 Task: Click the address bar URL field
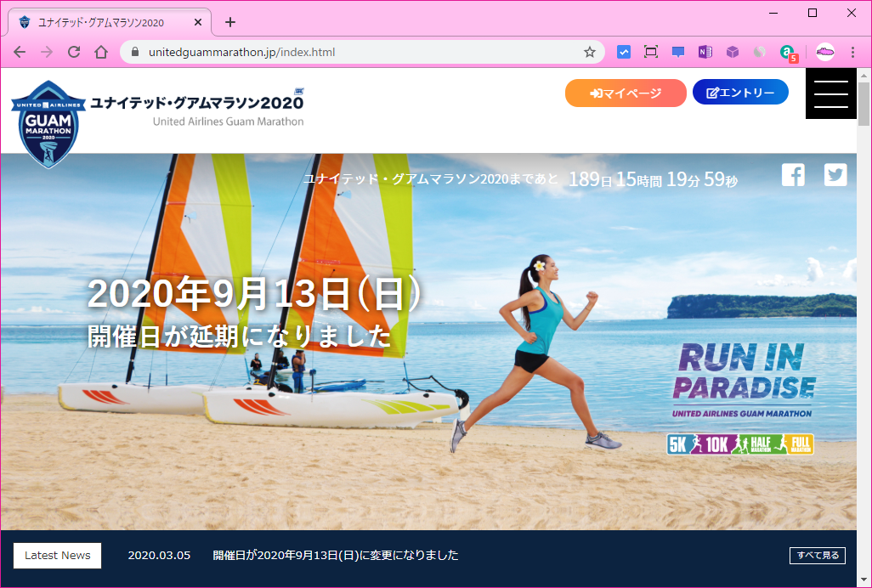click(x=361, y=52)
